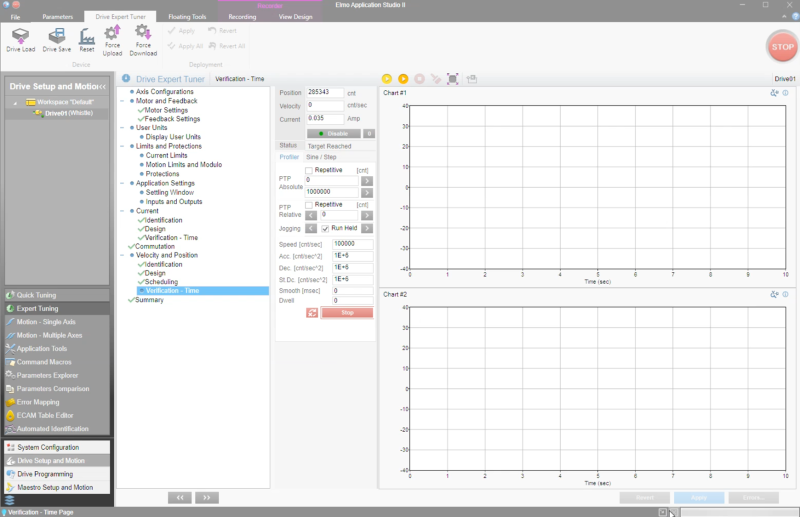Collapse the Workspace "Default" tree node
800x517 pixels.
pyautogui.click(x=15, y=103)
